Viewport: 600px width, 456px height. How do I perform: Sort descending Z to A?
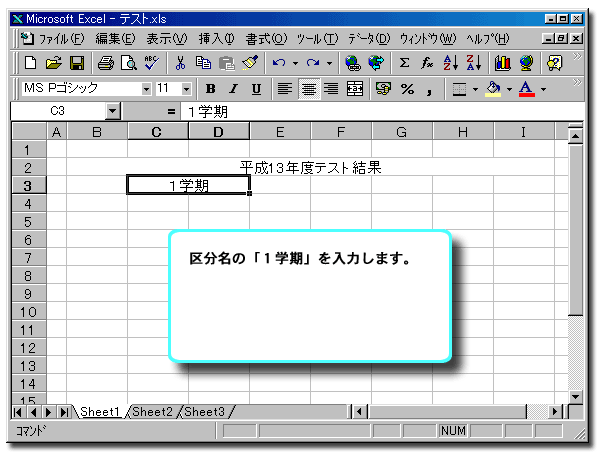pyautogui.click(x=474, y=63)
